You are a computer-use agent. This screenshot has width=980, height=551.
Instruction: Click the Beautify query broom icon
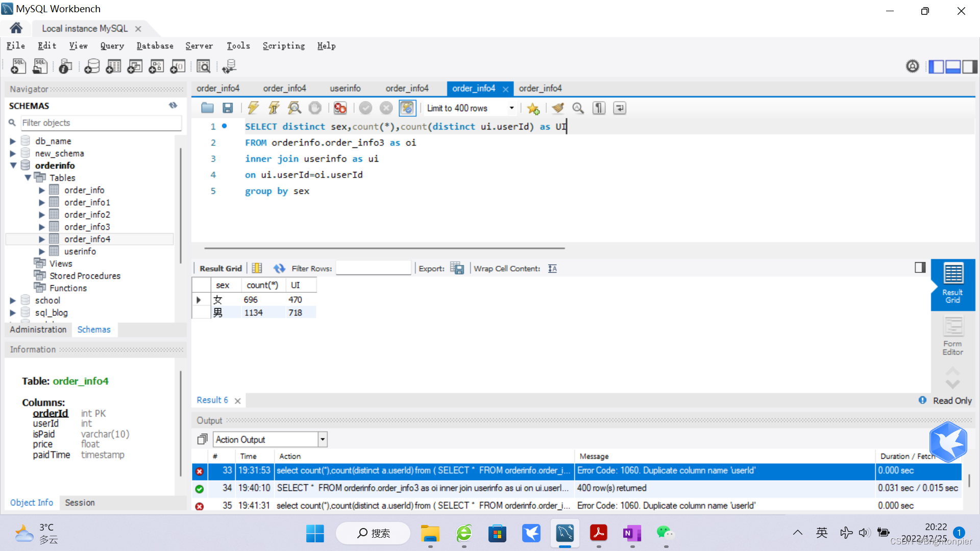557,108
